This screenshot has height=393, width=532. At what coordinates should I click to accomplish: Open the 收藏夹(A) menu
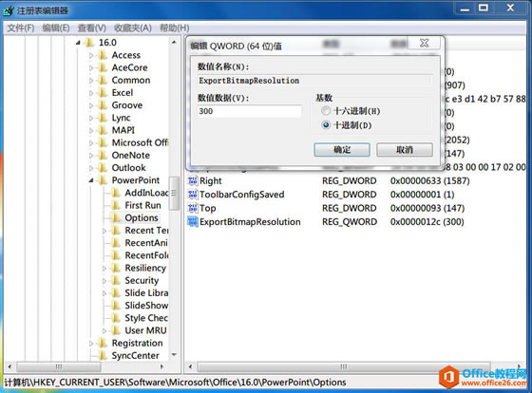(x=133, y=28)
